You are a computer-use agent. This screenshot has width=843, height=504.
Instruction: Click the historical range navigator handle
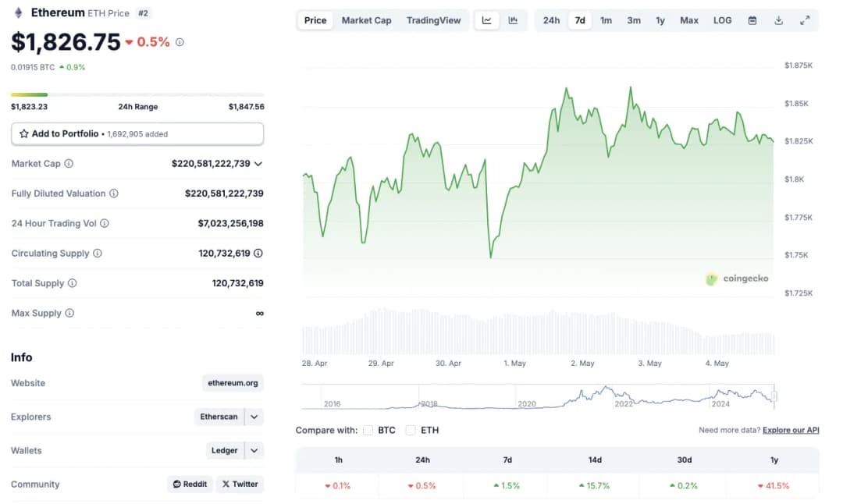pos(774,396)
